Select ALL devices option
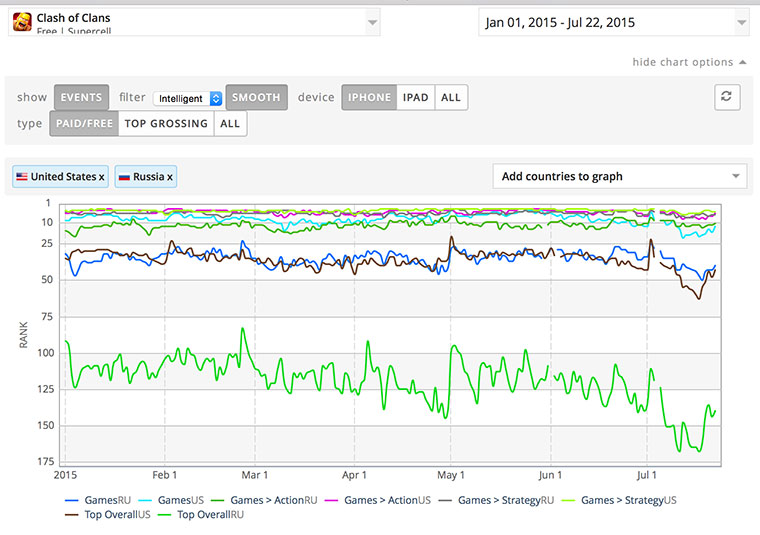The height and width of the screenshot is (535, 760). [x=451, y=98]
